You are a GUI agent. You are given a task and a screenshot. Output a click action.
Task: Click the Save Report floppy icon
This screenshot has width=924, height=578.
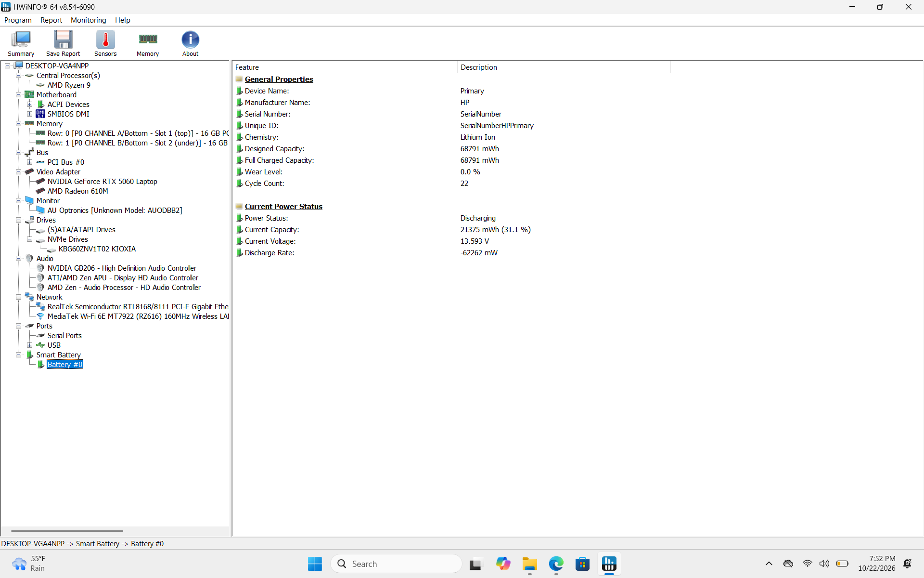point(63,43)
